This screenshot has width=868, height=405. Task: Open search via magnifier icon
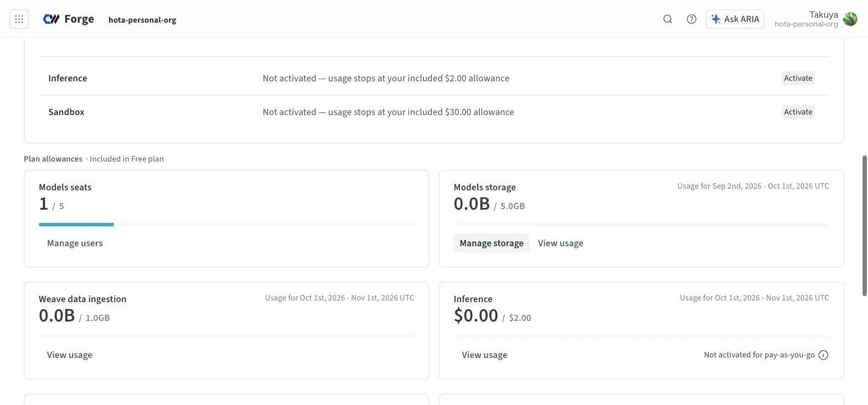click(668, 19)
